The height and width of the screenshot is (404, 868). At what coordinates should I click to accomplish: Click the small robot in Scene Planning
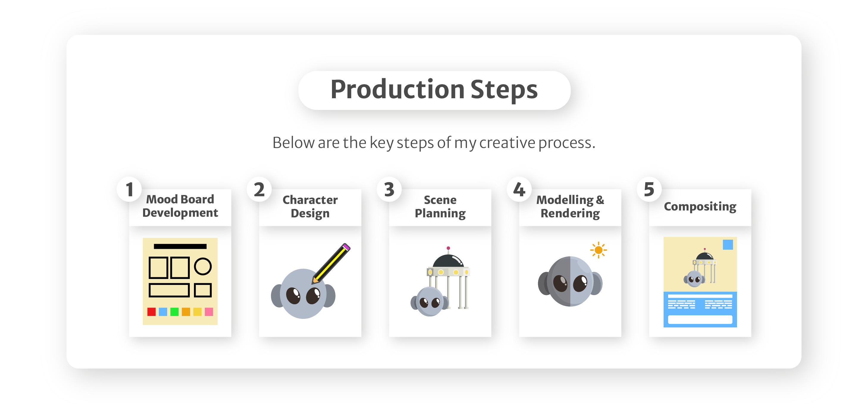tap(429, 302)
